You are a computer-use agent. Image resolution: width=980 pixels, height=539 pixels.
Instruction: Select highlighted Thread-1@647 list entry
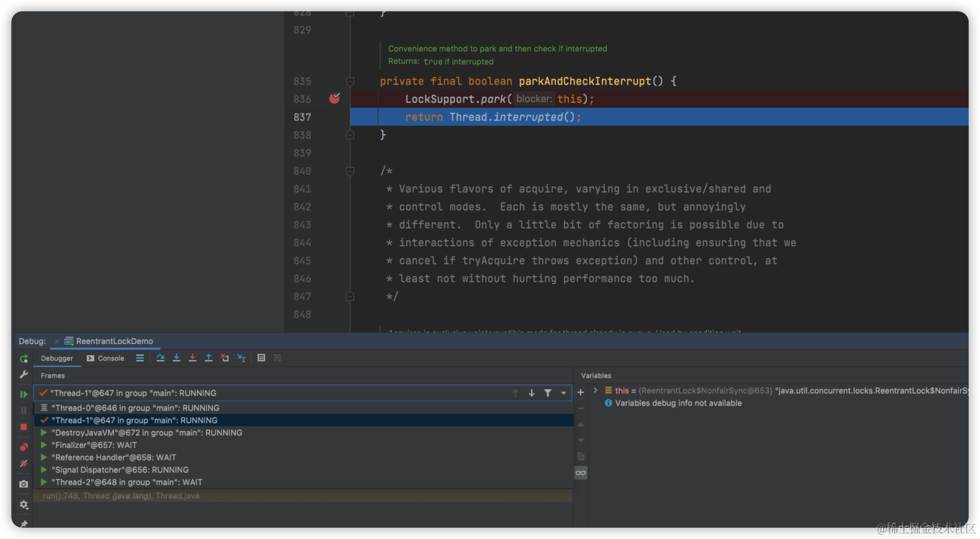tap(303, 420)
